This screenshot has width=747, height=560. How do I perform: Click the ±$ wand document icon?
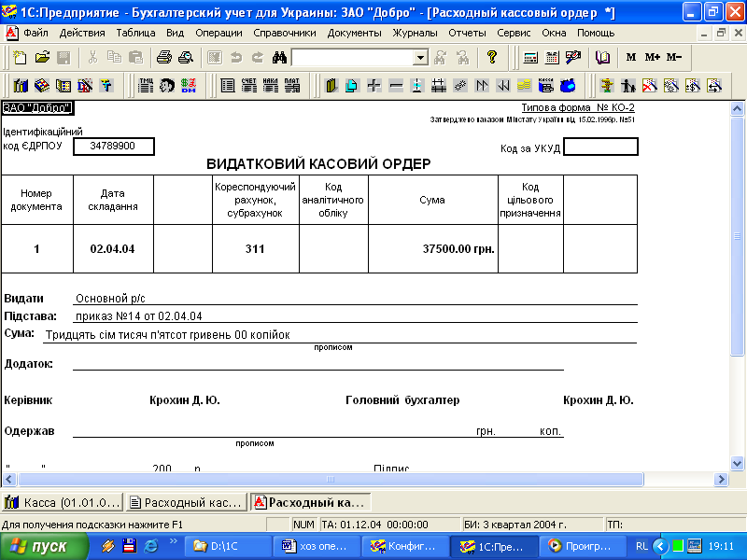click(x=693, y=86)
